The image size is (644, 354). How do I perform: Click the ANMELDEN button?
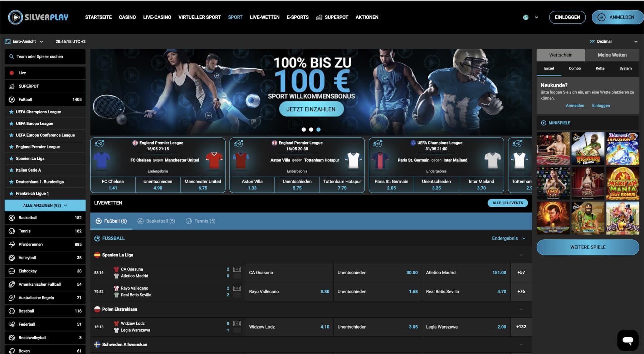pyautogui.click(x=617, y=17)
